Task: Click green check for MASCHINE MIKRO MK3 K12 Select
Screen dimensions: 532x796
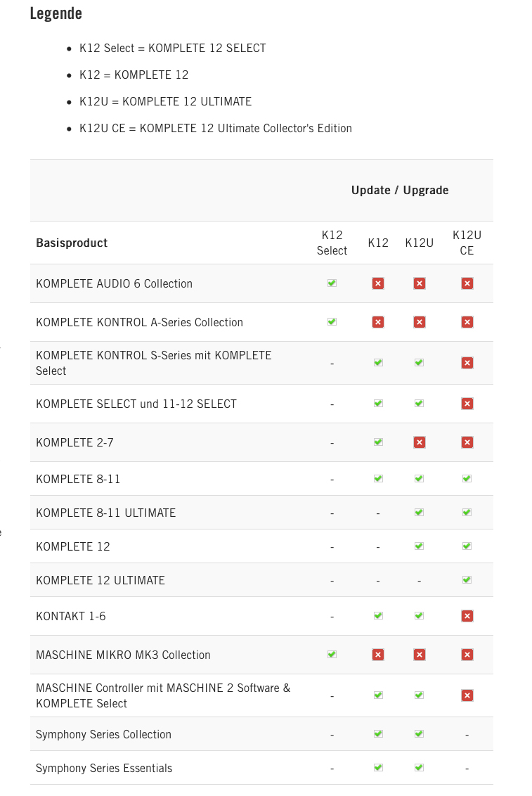Action: [x=332, y=655]
